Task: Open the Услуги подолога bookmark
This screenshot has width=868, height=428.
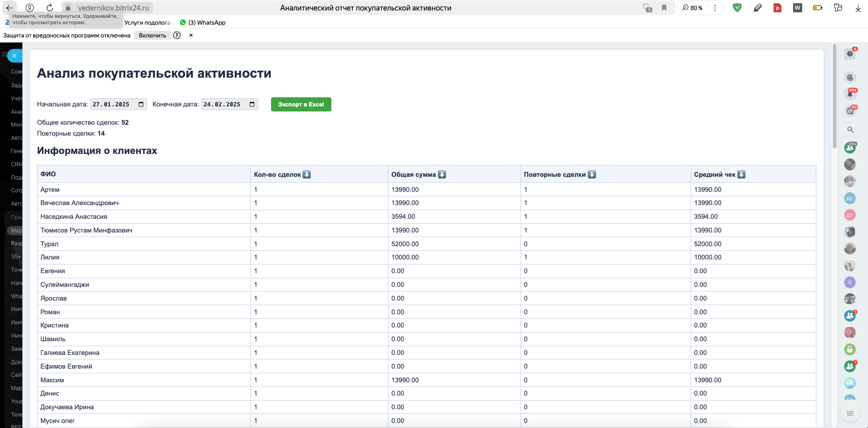Action: pos(147,22)
